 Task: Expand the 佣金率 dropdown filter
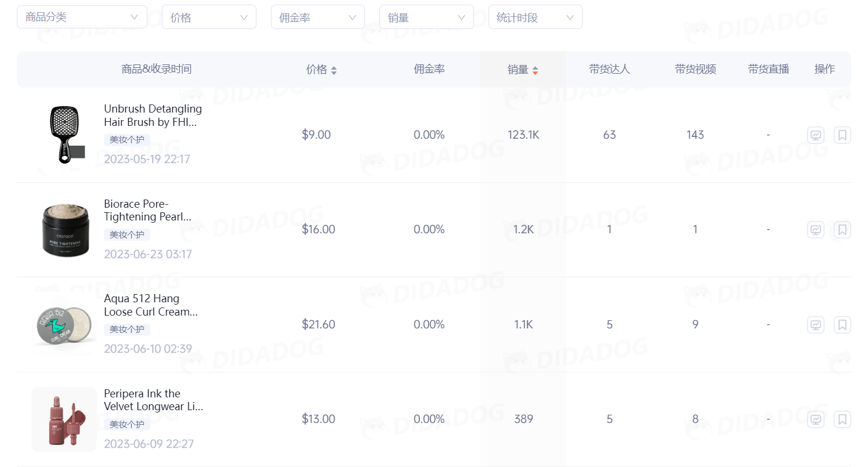317,17
